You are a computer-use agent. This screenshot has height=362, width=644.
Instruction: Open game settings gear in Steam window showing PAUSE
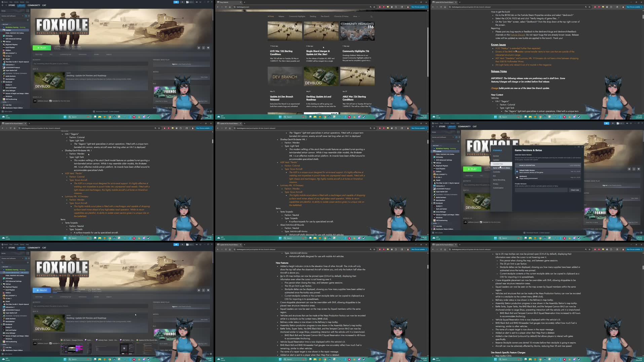[x=199, y=290]
